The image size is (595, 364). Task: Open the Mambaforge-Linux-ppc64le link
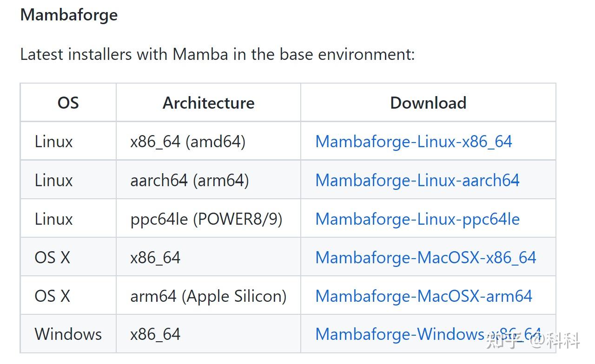[x=417, y=219]
